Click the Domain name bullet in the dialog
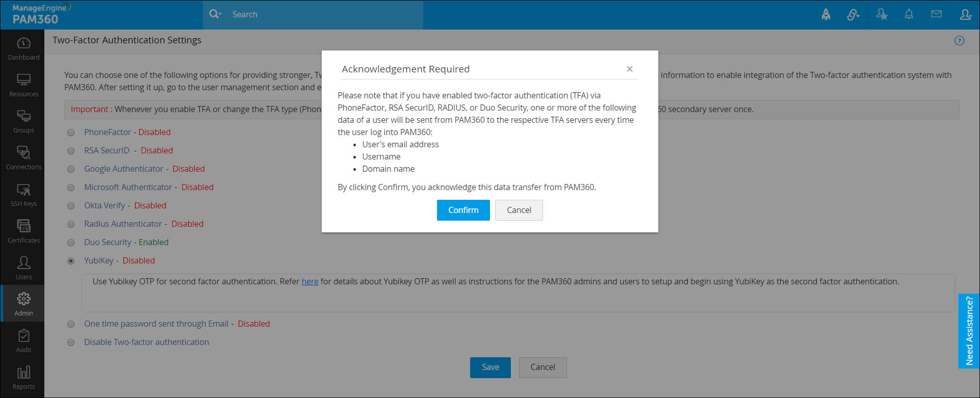 389,169
